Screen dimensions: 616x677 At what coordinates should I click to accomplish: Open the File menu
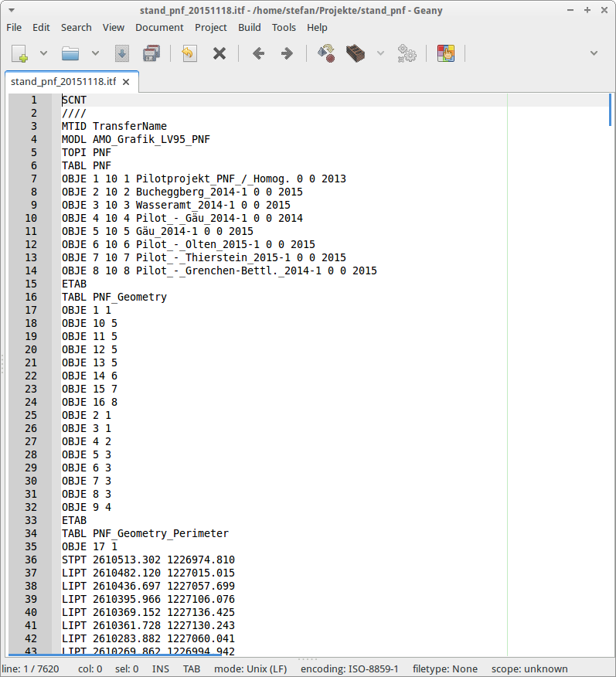(x=14, y=28)
